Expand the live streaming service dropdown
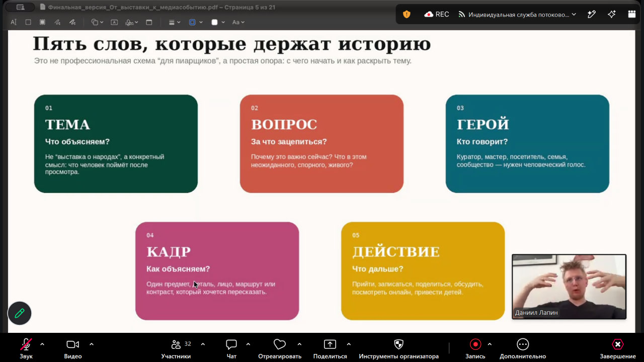This screenshot has width=644, height=362. pos(517,15)
